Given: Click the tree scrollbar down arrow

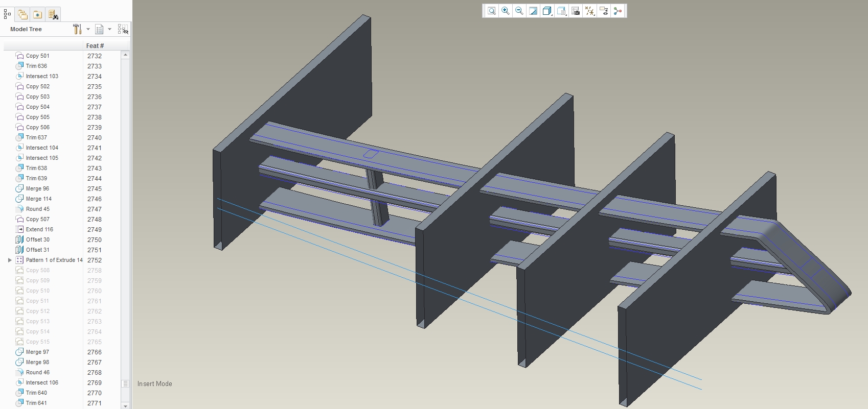Looking at the screenshot, I should point(125,405).
